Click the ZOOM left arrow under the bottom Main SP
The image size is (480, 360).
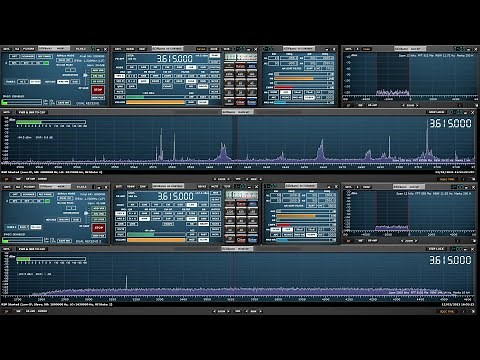pyautogui.click(x=214, y=311)
